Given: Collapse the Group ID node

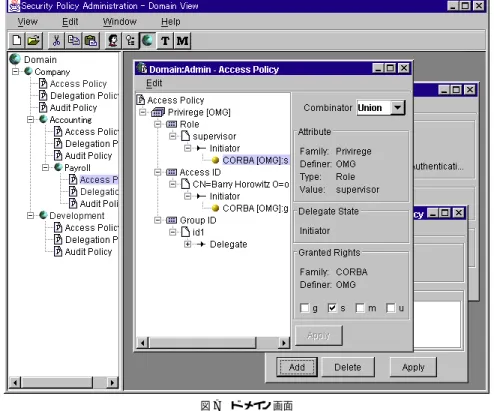Looking at the screenshot, I should pyautogui.click(x=158, y=220).
